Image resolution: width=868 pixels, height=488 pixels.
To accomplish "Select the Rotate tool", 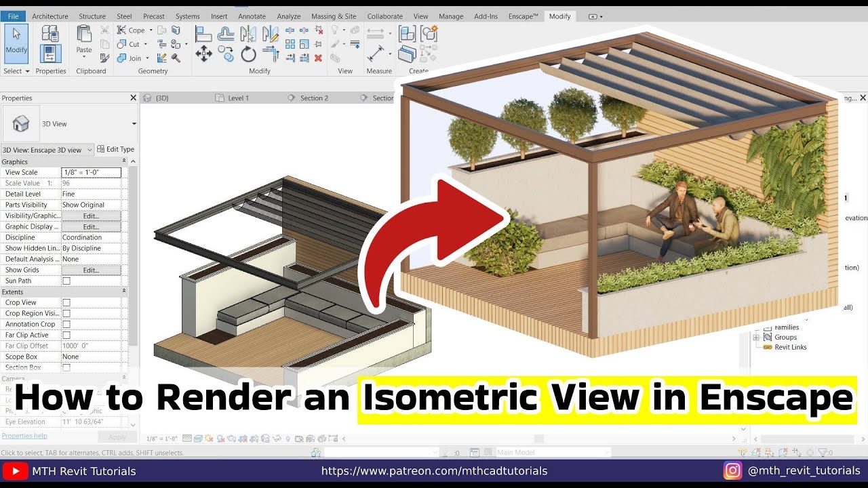I will coord(248,54).
